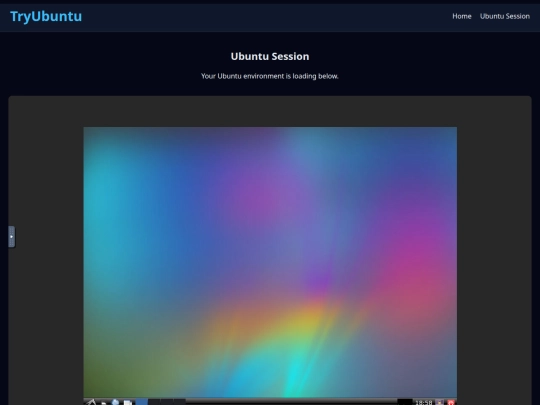Expand the noVNC control bar handle
This screenshot has height=405, width=540.
click(11, 237)
